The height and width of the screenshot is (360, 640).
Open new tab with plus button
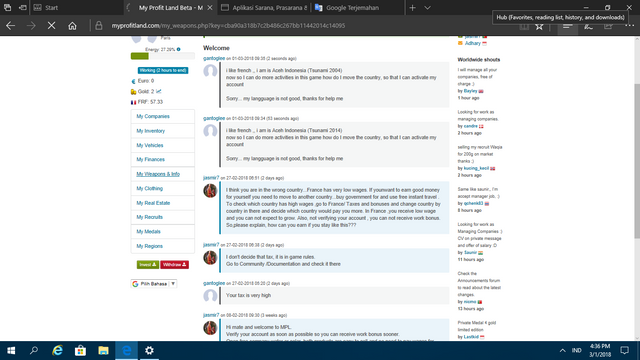pos(412,8)
